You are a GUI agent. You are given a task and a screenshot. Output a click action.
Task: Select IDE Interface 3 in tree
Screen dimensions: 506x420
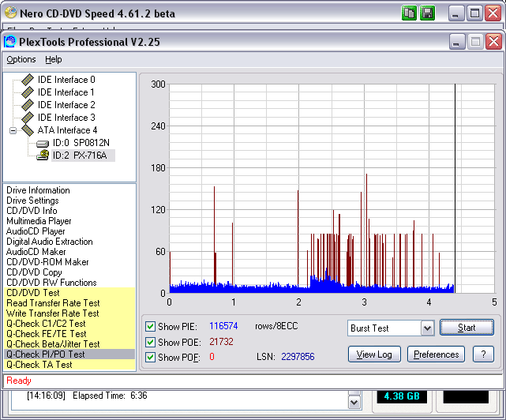click(66, 118)
